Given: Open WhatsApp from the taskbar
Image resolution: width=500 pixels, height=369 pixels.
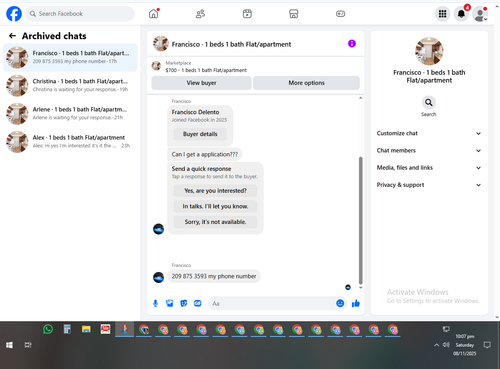Looking at the screenshot, I should (x=48, y=329).
